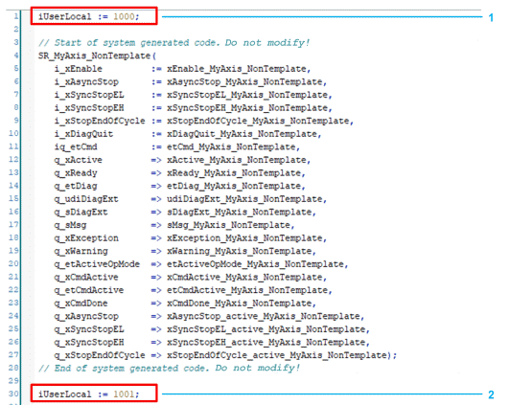532x405 pixels.
Task: Click xStopEndOfCycle_active_MyAxis_NonTemplate variable
Action: (276, 355)
